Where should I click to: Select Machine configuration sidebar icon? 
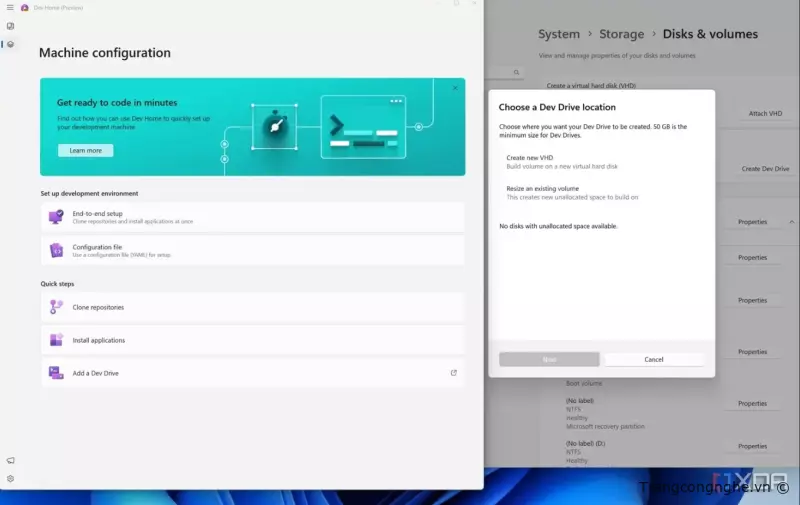10,44
